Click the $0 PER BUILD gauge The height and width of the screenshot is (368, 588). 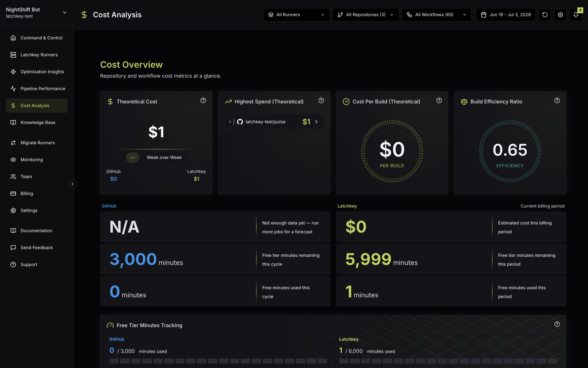point(392,151)
